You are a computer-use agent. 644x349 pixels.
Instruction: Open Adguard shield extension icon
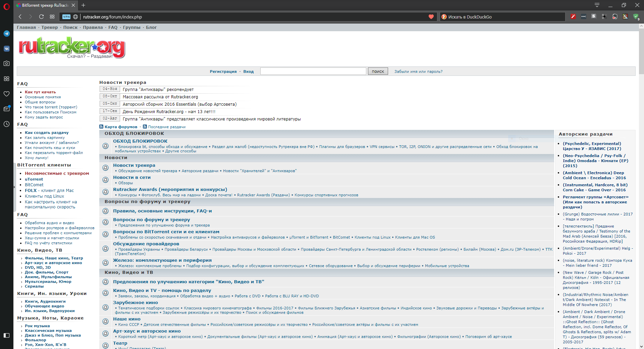(636, 16)
